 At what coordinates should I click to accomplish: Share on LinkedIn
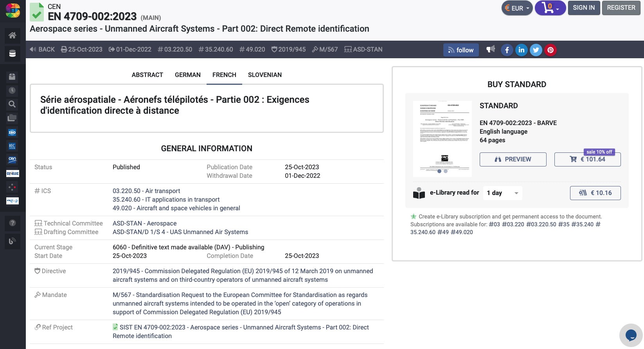[522, 50]
